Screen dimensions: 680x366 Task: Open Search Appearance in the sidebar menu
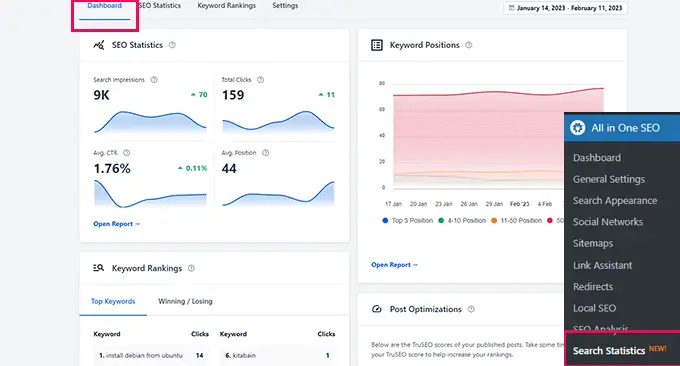(x=615, y=201)
